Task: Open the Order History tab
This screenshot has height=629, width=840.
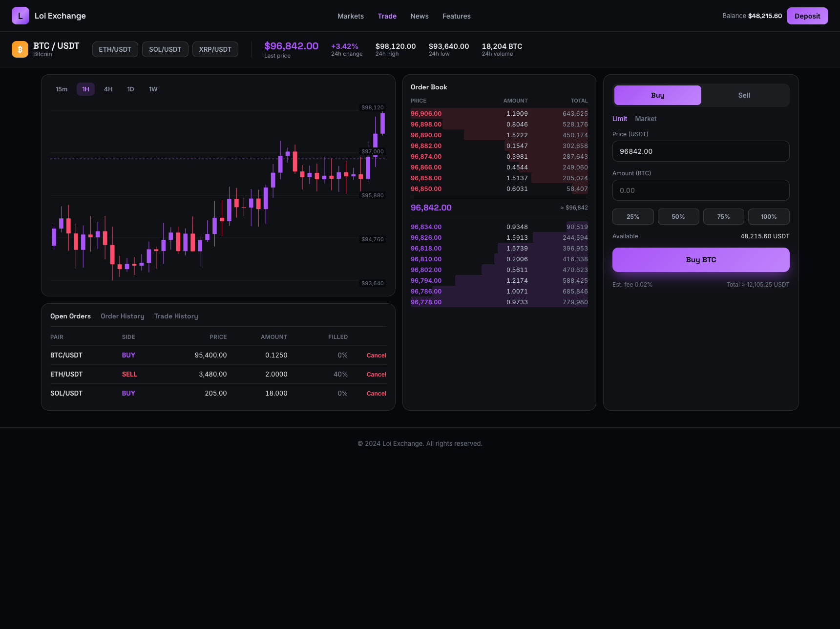Action: tap(123, 316)
